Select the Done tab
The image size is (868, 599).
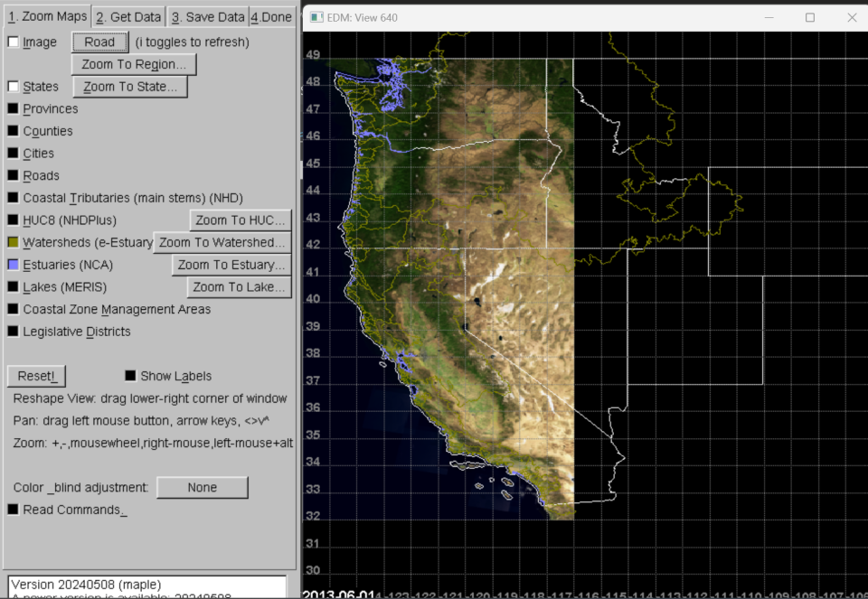click(271, 16)
